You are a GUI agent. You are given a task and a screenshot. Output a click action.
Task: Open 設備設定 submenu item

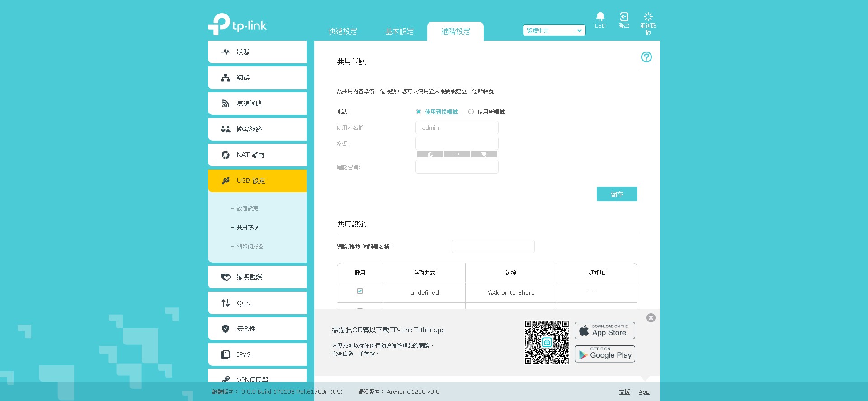(x=248, y=208)
